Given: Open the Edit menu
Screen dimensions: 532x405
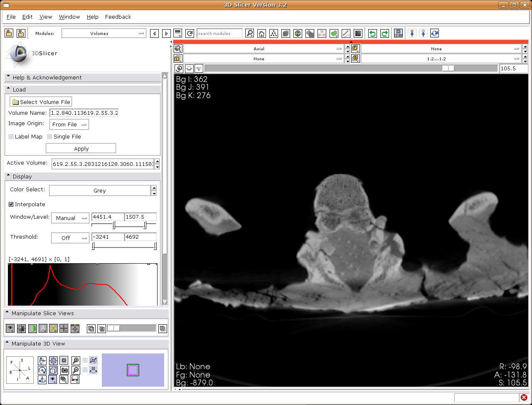Looking at the screenshot, I should point(27,17).
